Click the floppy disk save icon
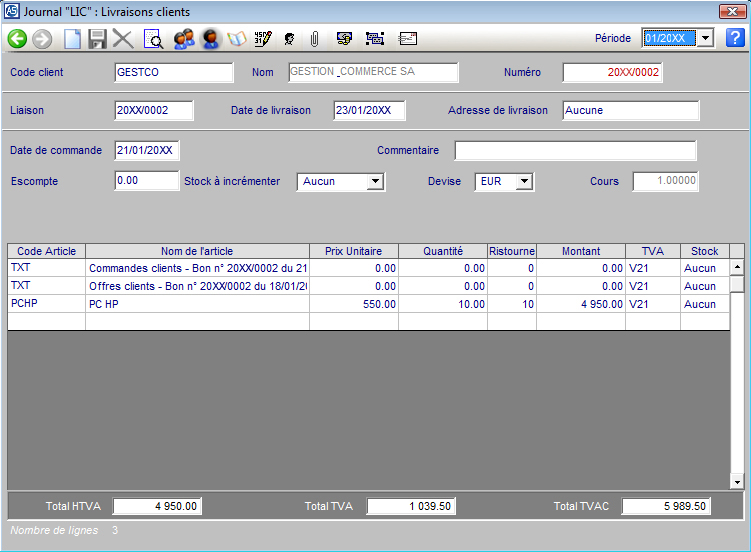Screen dimensions: 751x552 97,39
